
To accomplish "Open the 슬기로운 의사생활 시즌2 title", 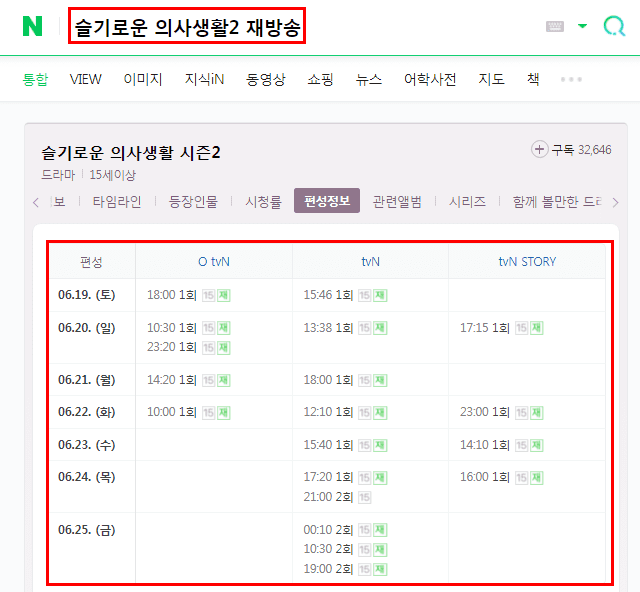I will click(x=131, y=153).
